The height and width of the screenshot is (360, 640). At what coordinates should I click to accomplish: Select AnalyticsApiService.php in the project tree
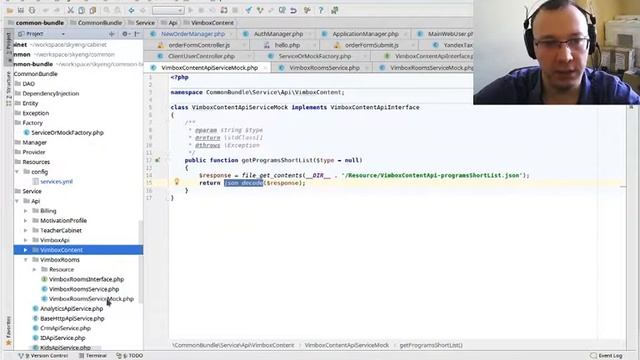click(71, 309)
